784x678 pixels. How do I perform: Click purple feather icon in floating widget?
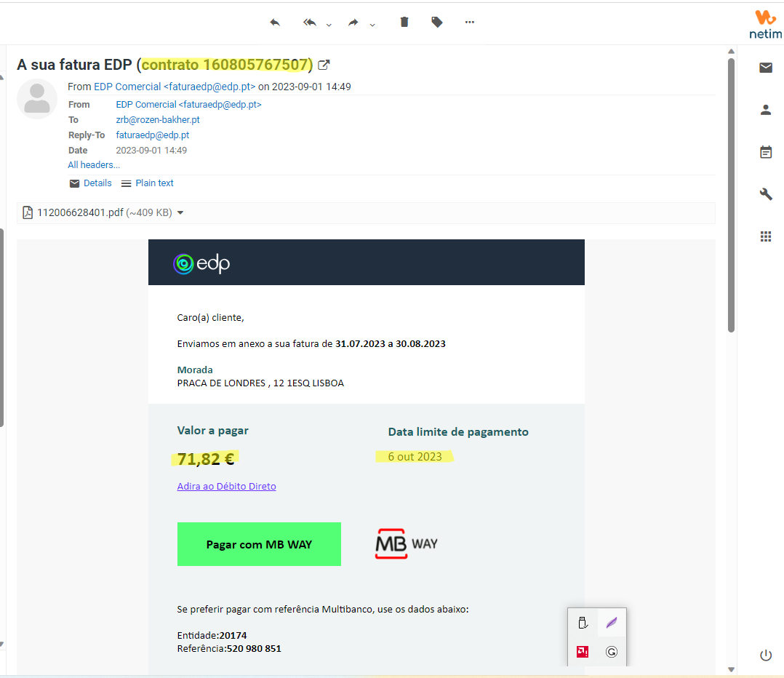coord(612,623)
